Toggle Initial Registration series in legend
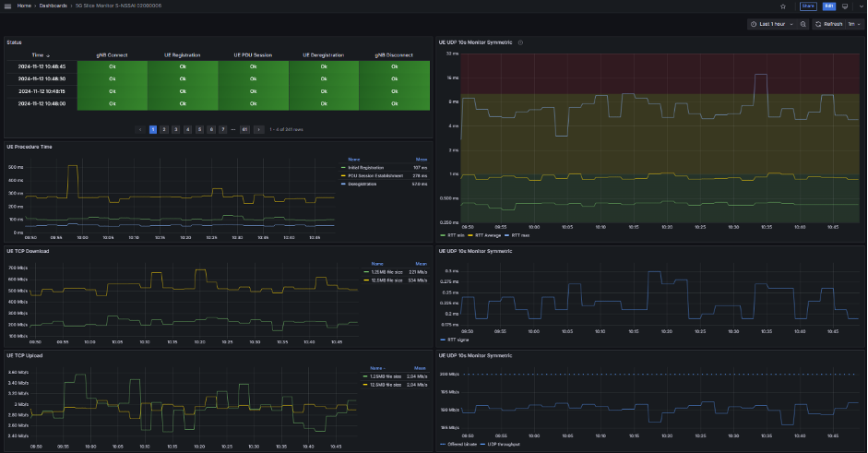 point(366,167)
